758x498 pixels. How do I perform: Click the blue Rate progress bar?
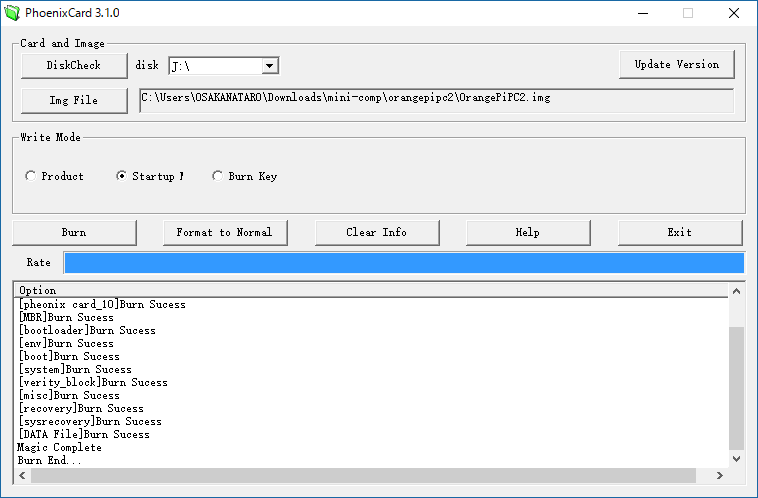404,263
